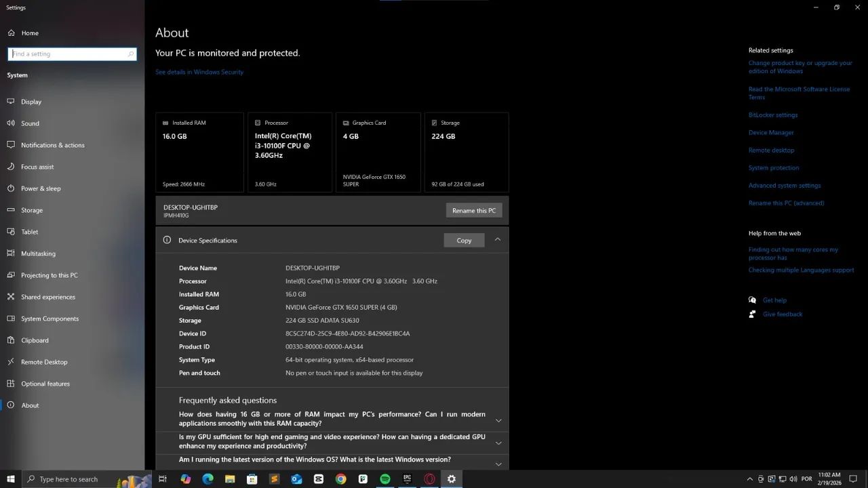Click the Rename this PC button
Image resolution: width=868 pixels, height=488 pixels.
pyautogui.click(x=473, y=210)
